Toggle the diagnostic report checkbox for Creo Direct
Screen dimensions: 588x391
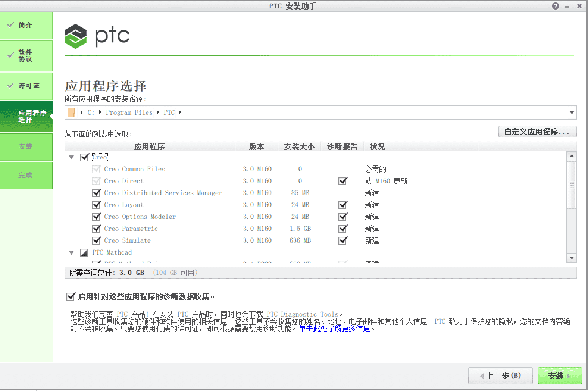pos(343,181)
